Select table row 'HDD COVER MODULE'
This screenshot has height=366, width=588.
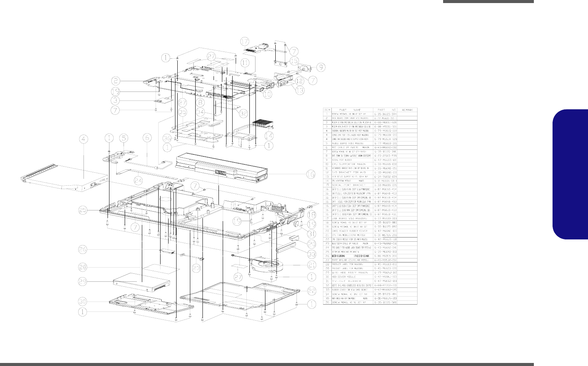coord(370,277)
